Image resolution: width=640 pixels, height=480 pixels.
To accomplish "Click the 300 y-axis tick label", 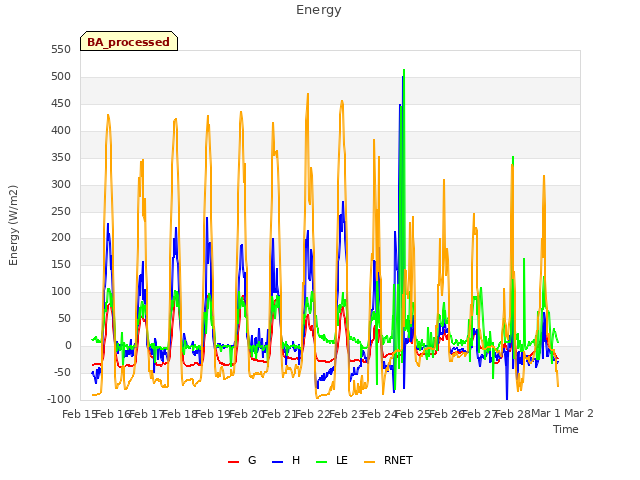I will 61,184.
